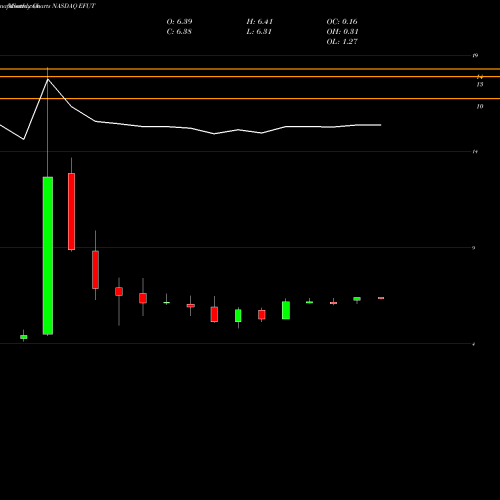Click the tallest green candlestick body
Image resolution: width=500 pixels, height=500 pixels.
48,255
